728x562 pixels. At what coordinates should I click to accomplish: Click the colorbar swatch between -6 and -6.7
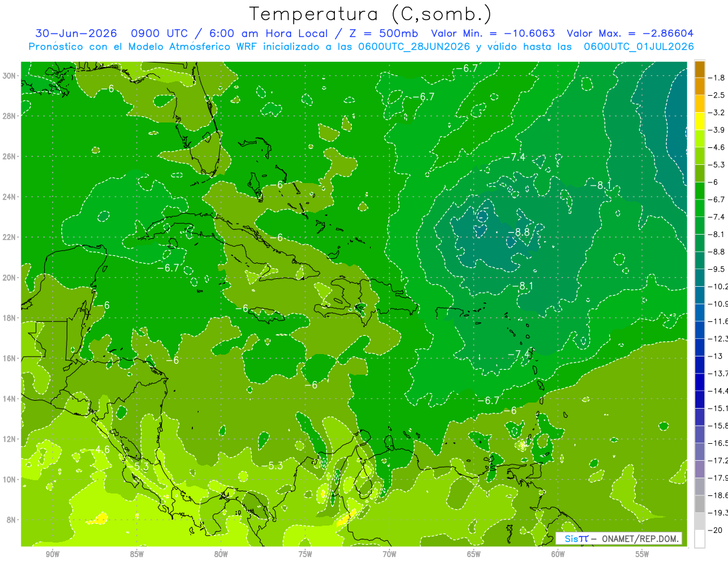point(699,191)
